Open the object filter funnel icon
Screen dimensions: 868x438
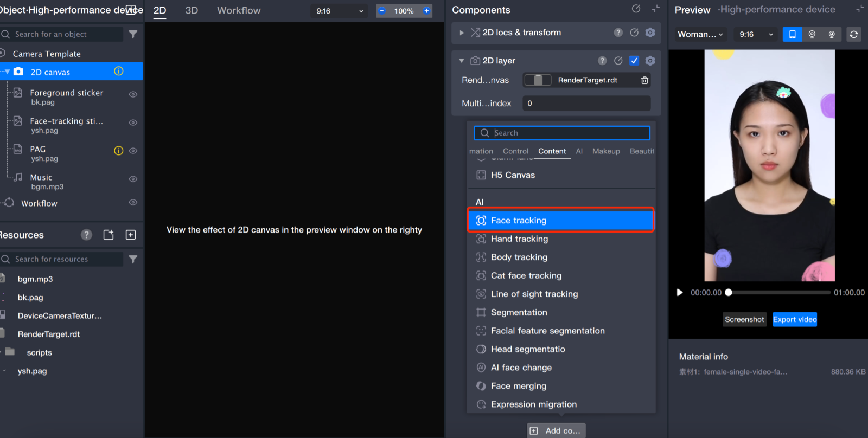point(133,34)
